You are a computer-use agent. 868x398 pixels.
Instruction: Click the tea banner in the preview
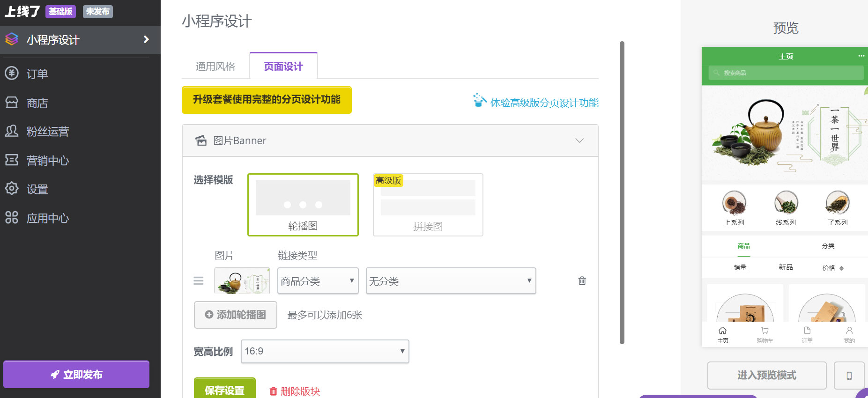pos(785,133)
